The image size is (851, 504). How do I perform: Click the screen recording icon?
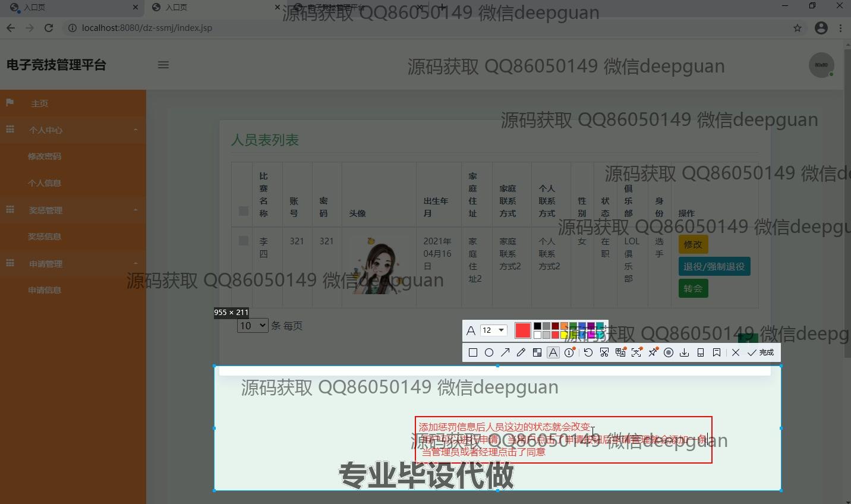click(669, 352)
